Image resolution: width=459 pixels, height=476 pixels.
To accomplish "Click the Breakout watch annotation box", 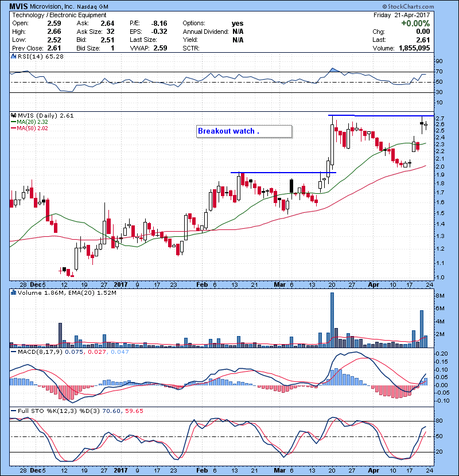I will 244,131.
